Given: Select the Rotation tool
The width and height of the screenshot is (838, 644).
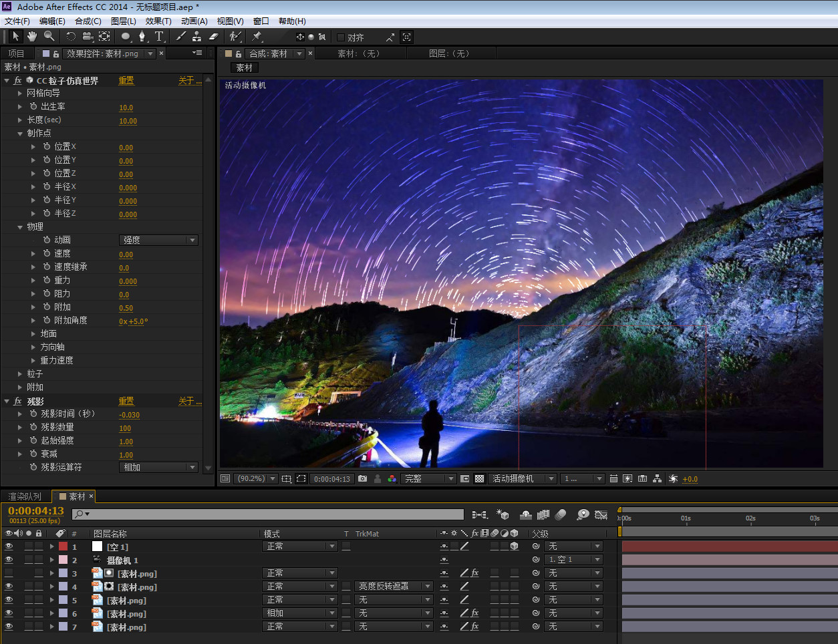Looking at the screenshot, I should (71, 37).
